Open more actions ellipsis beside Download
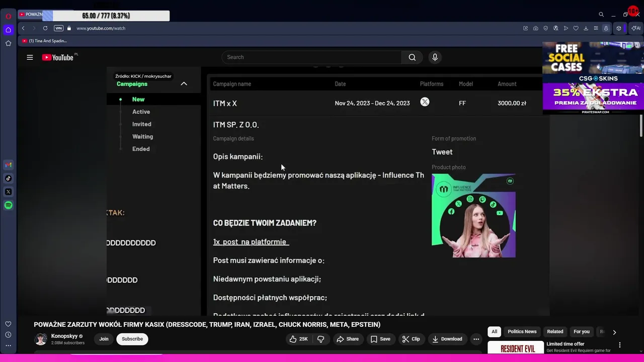Image resolution: width=644 pixels, height=362 pixels. pos(476,339)
